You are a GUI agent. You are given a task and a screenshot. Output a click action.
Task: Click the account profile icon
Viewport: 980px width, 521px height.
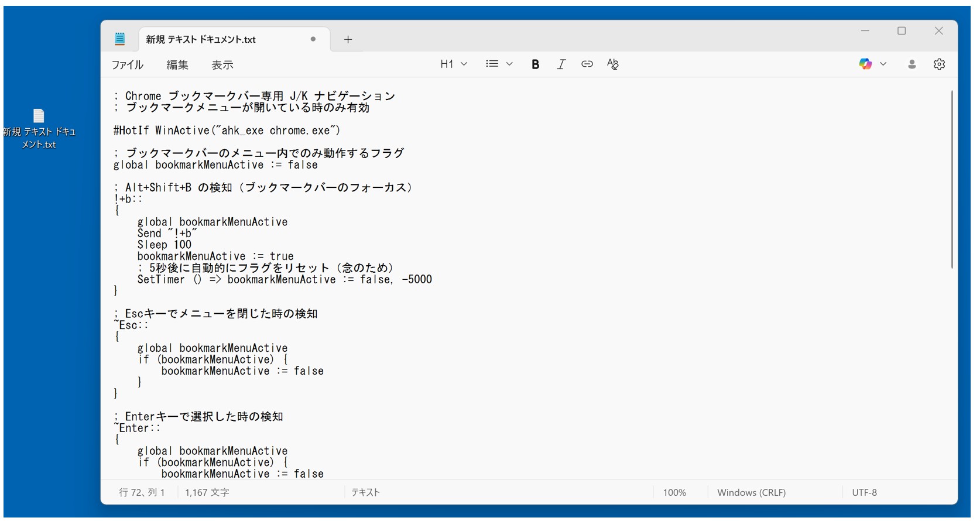click(912, 64)
